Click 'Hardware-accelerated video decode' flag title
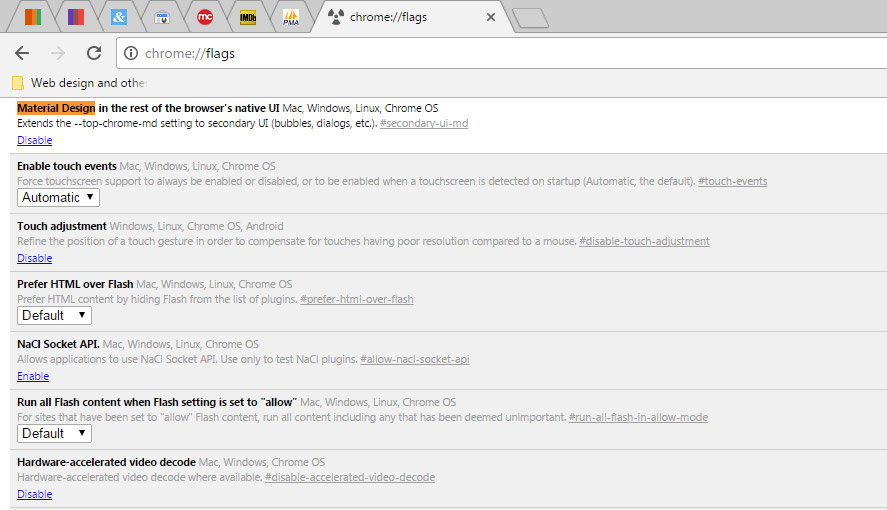The height and width of the screenshot is (510, 887). tap(106, 462)
